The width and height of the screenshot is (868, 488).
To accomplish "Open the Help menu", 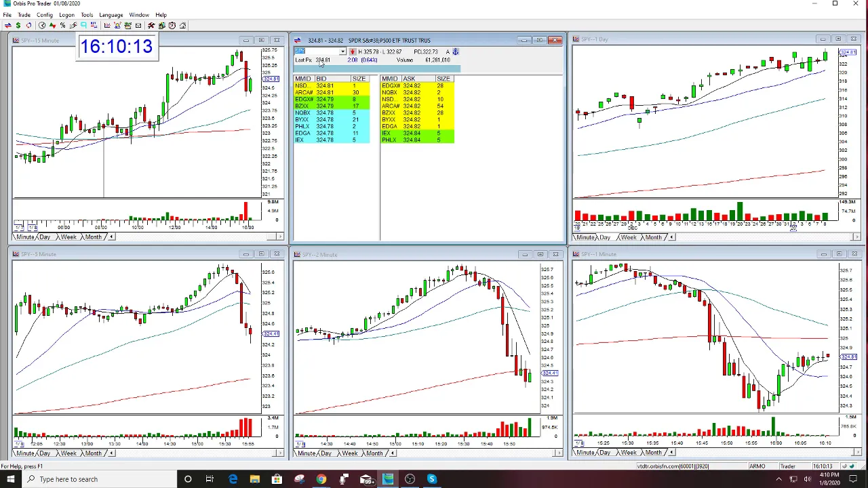I will 161,15.
